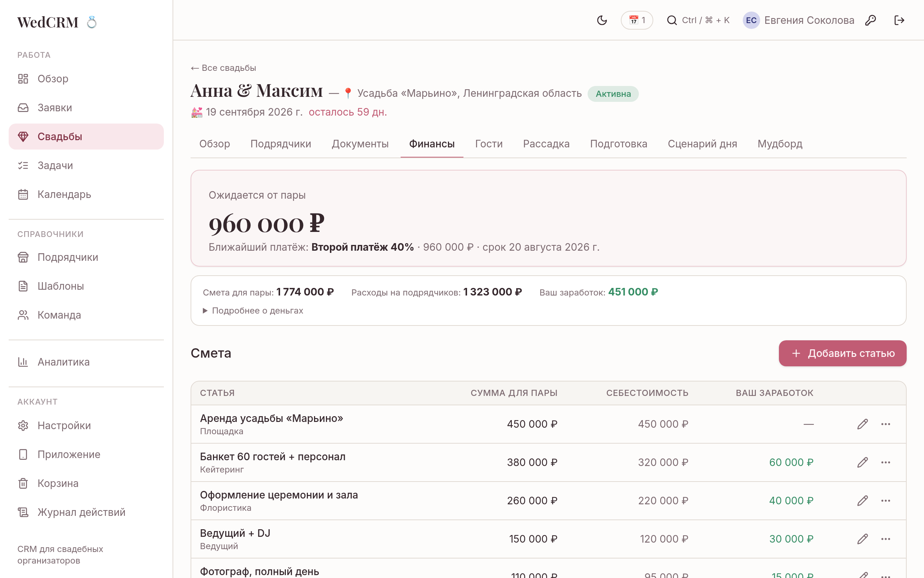
Task: Open Календарь in the sidebar
Action: coord(86,194)
